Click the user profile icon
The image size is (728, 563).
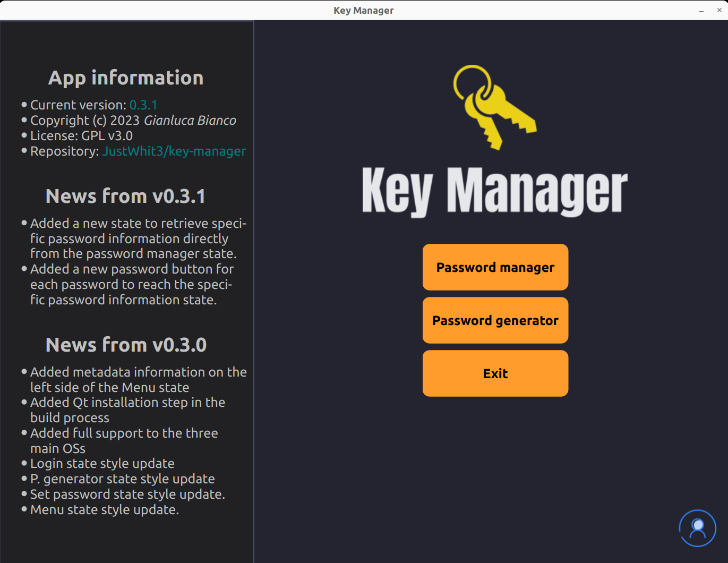697,528
